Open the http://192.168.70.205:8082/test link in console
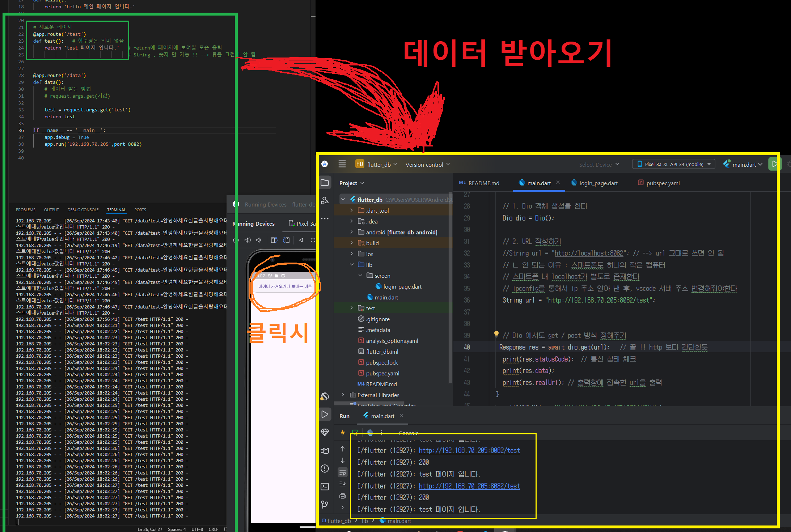The width and height of the screenshot is (791, 532). (469, 450)
